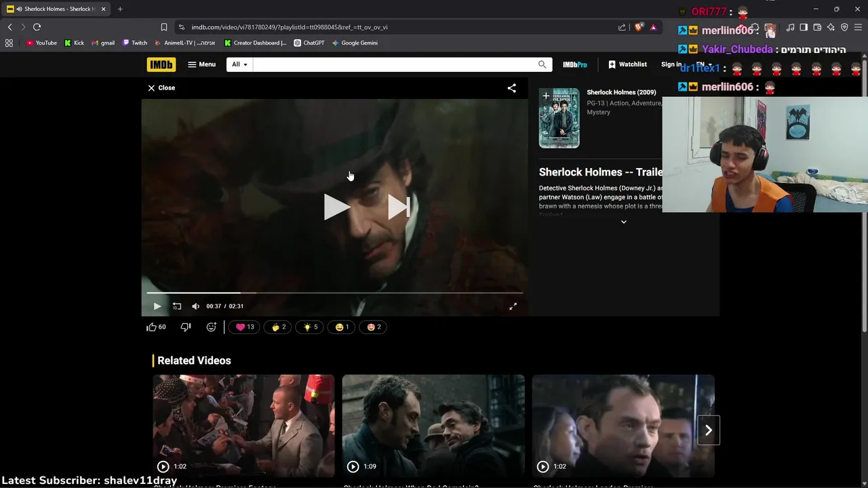The image size is (868, 488).
Task: Open the apps grid icon in bookmarks bar
Action: 9,43
